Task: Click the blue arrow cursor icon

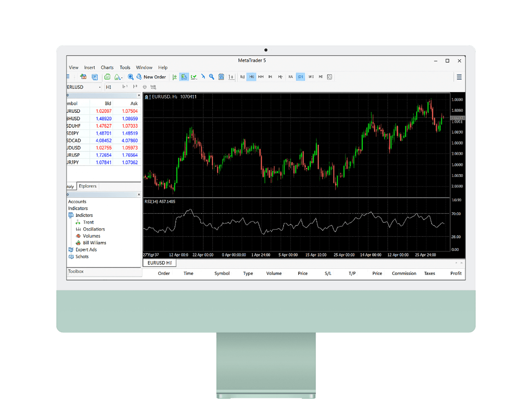Action: [203, 76]
